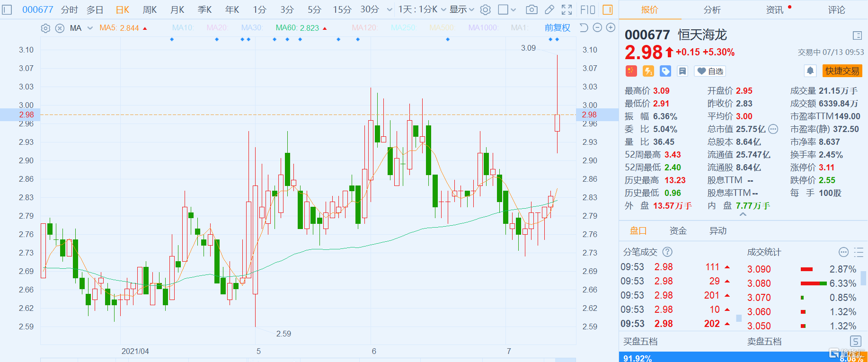Viewport: 868px width, 362px height.
Task: Take a chart screenshot with camera icon
Action: coord(531,9)
